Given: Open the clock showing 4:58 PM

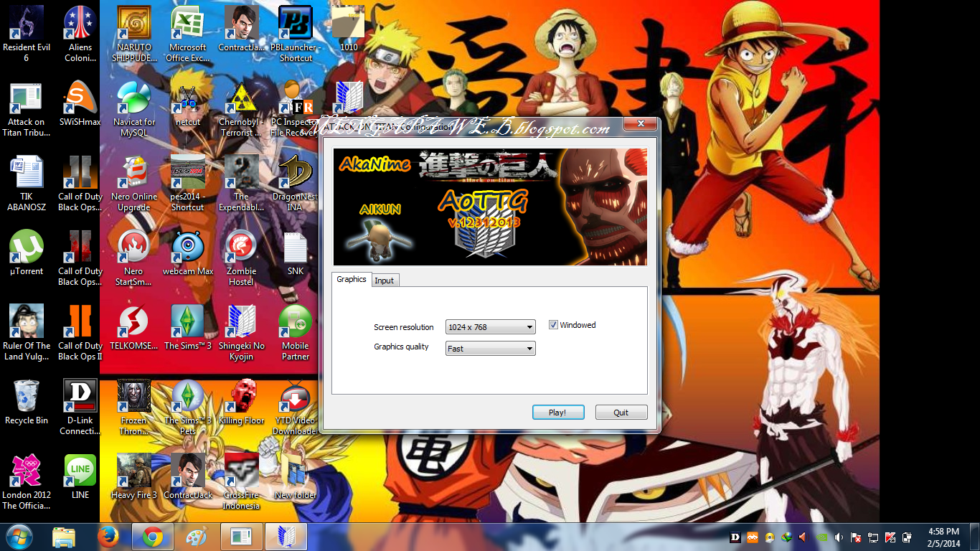Looking at the screenshot, I should click(943, 537).
